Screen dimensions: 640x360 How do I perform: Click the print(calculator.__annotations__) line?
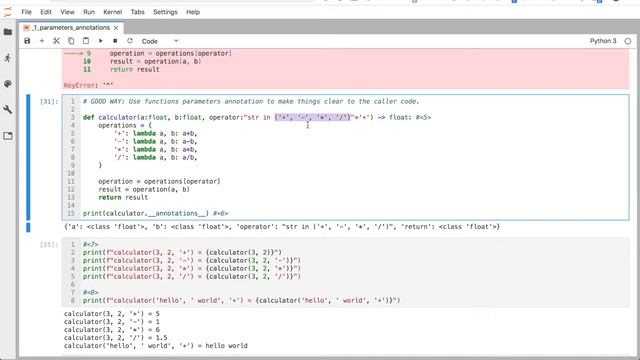[x=155, y=213]
